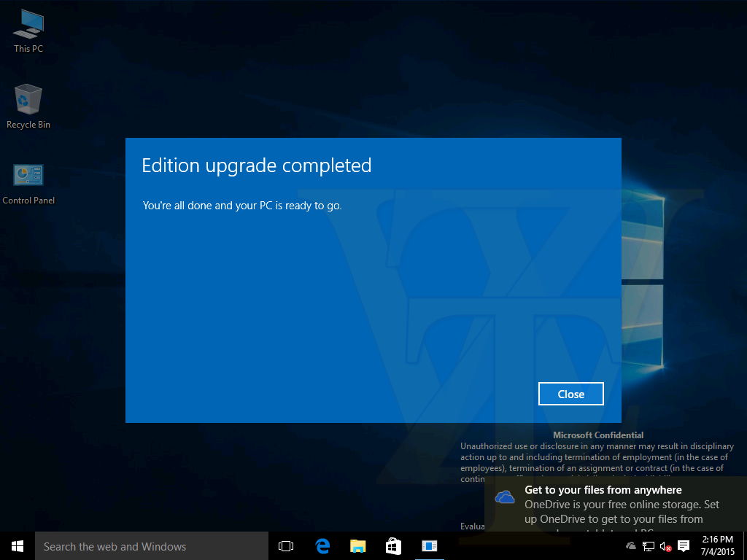Open the This PC desktop icon
The image size is (747, 560).
coord(28,31)
